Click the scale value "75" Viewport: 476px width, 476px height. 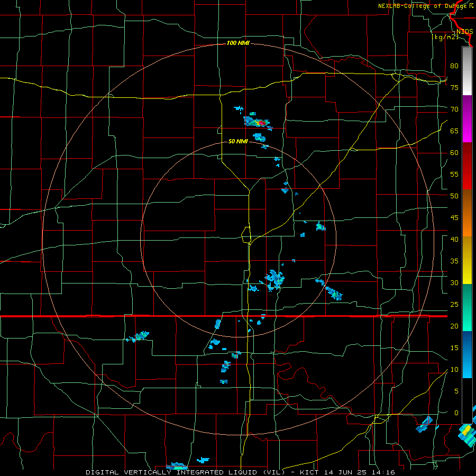pyautogui.click(x=454, y=87)
